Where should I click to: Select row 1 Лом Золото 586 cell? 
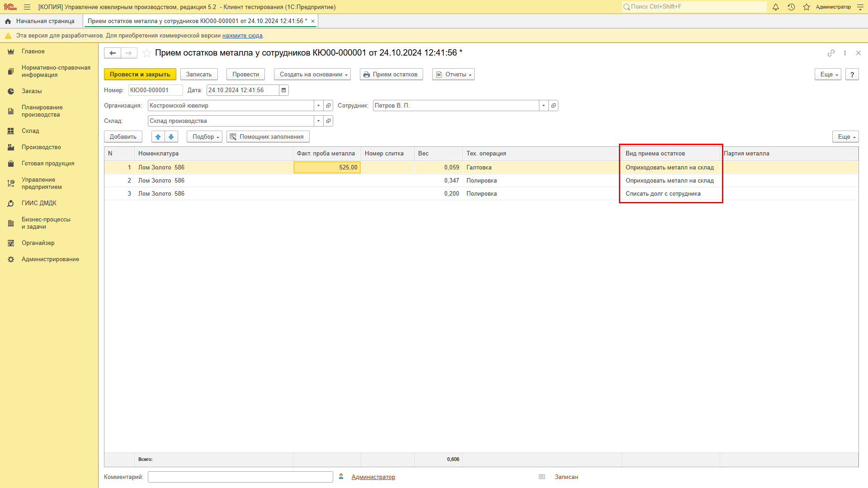pyautogui.click(x=213, y=168)
